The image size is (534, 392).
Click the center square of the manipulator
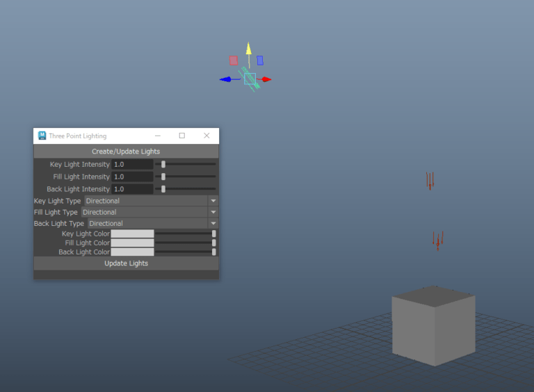(250, 79)
